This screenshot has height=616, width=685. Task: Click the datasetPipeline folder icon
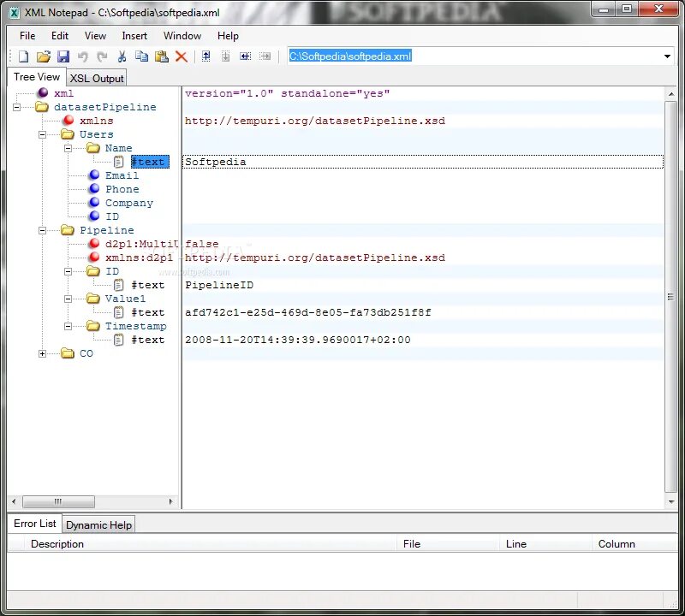[x=42, y=107]
